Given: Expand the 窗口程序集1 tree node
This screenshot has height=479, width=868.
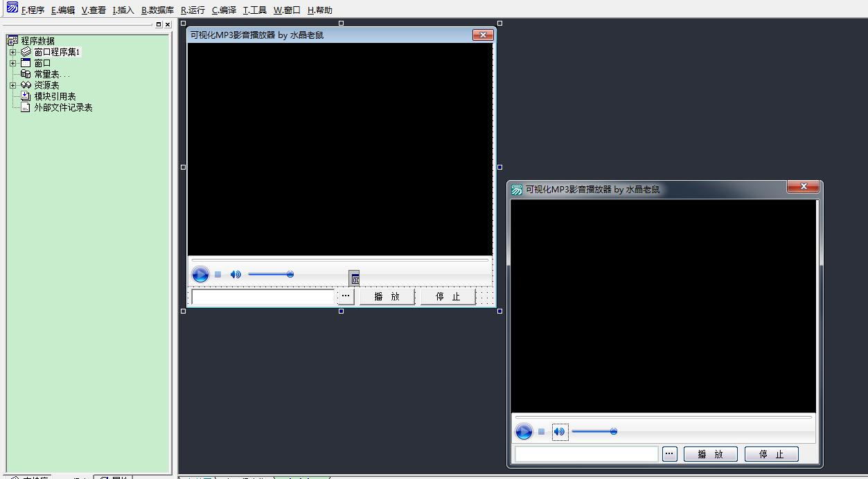Looking at the screenshot, I should [12, 52].
